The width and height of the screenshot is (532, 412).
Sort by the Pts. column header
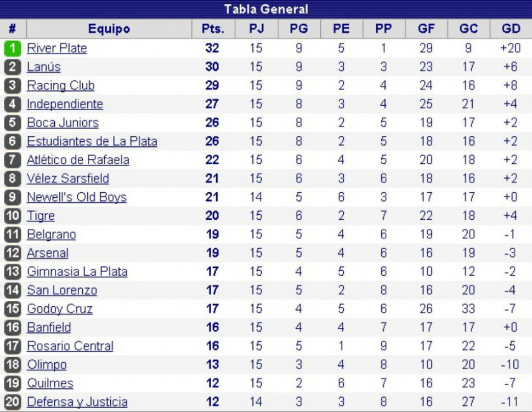click(213, 29)
